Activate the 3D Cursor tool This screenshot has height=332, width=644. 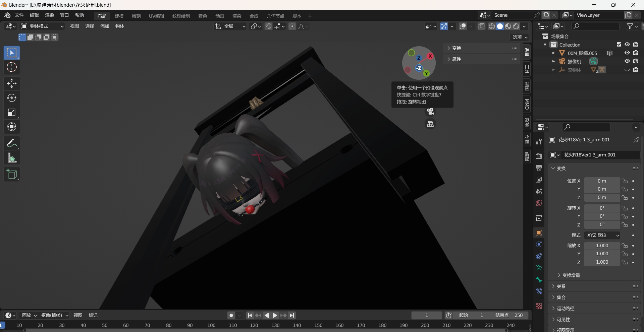(x=12, y=67)
